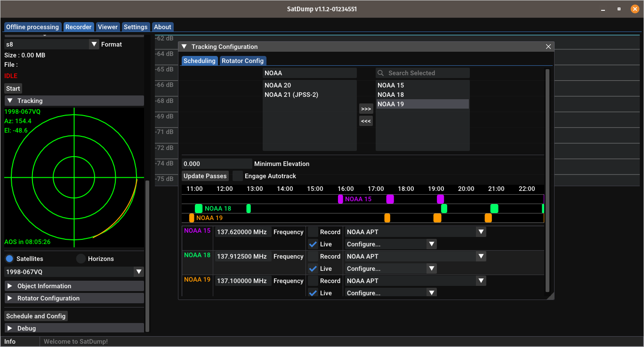Viewport: 644px width, 347px height.
Task: Click Schedule and Config button
Action: click(x=36, y=316)
